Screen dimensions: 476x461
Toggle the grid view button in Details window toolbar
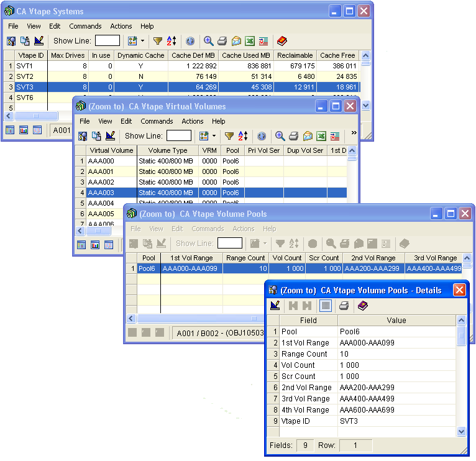click(x=326, y=306)
